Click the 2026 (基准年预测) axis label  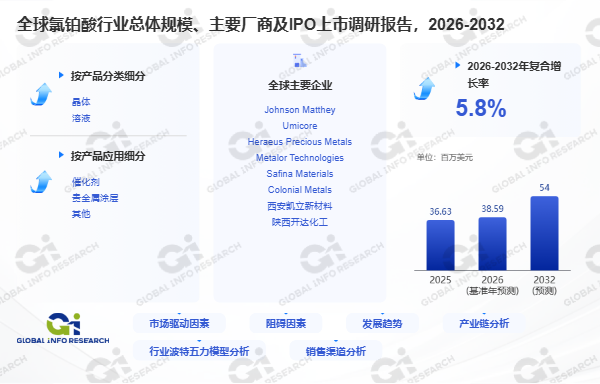click(492, 285)
